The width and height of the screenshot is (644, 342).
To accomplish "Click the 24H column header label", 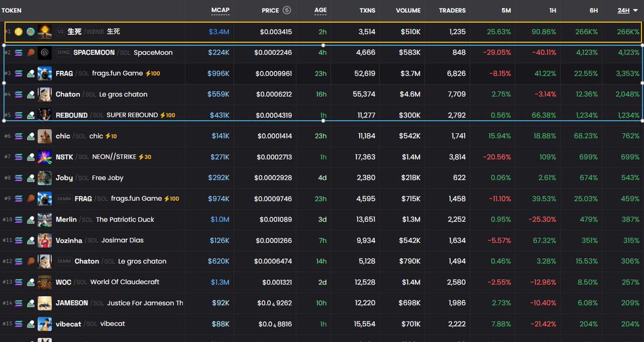I will 623,10.
